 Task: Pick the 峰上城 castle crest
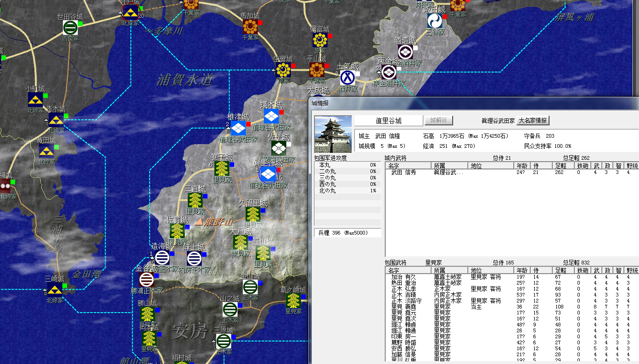(194, 258)
